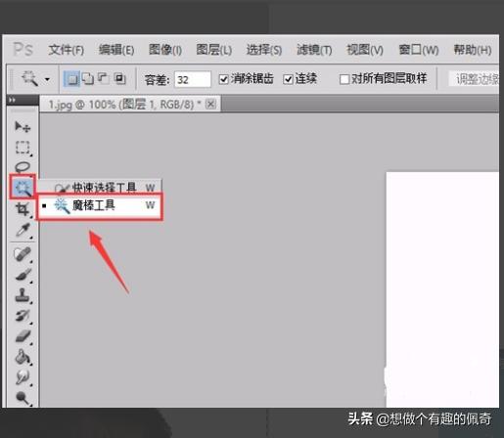Click the 调整边缘 refine edge button

474,79
